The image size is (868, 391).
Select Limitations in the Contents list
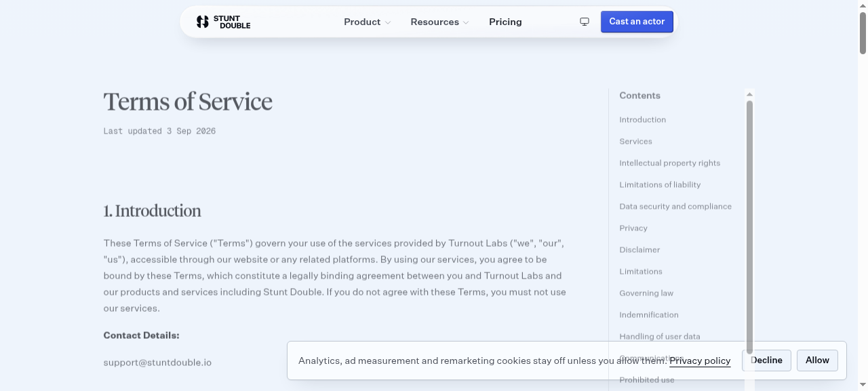[641, 272]
